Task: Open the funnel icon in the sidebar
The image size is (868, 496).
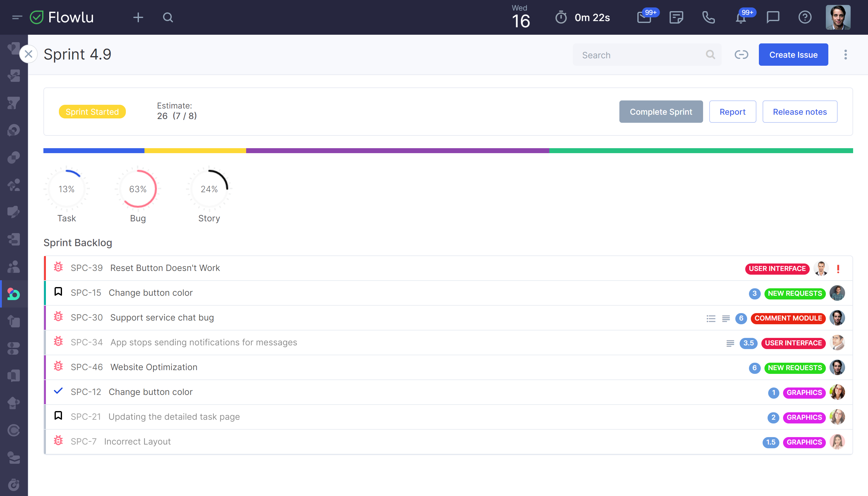Action: (14, 103)
